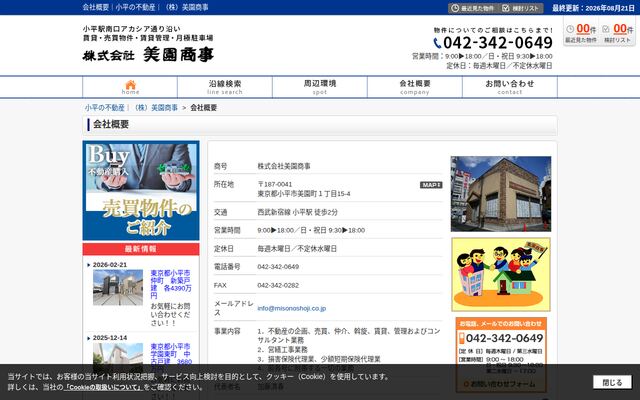This screenshot has height=400, width=640.
Task: Click FAX number 042-342-0282
Action: (278, 285)
